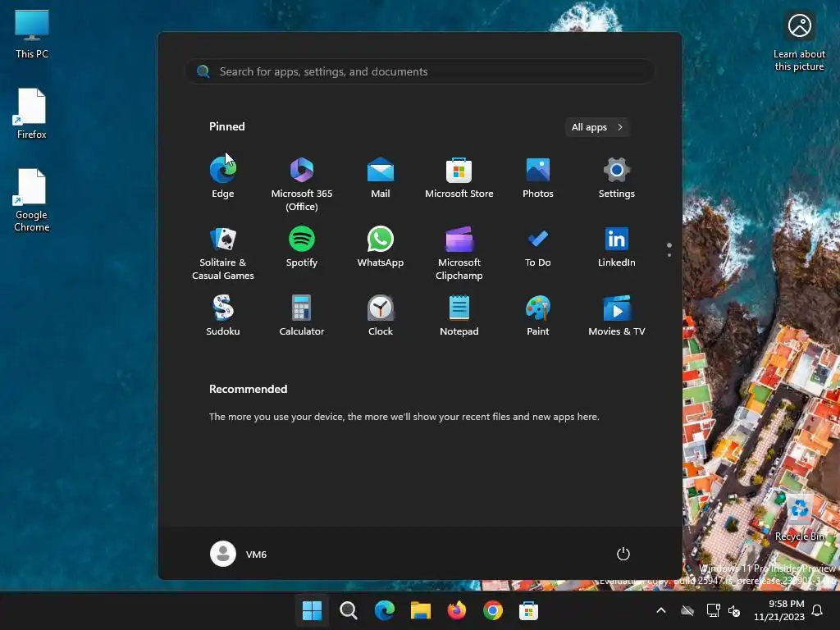Open the Mail app
This screenshot has height=630, width=840.
(381, 178)
